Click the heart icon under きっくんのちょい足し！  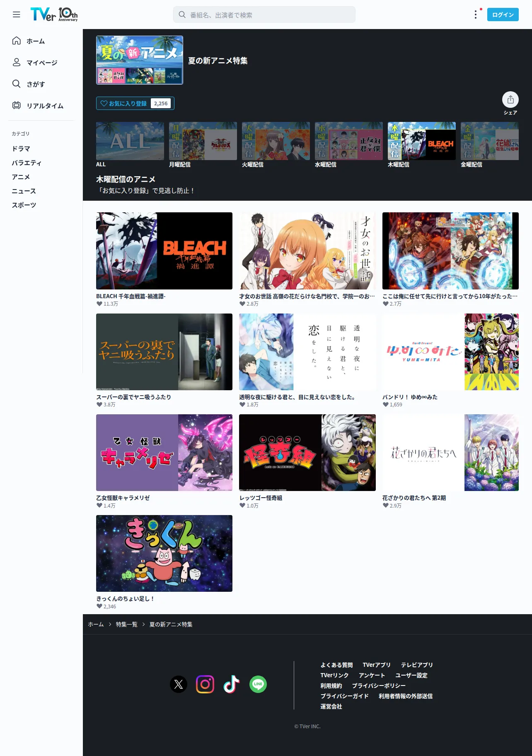99,607
